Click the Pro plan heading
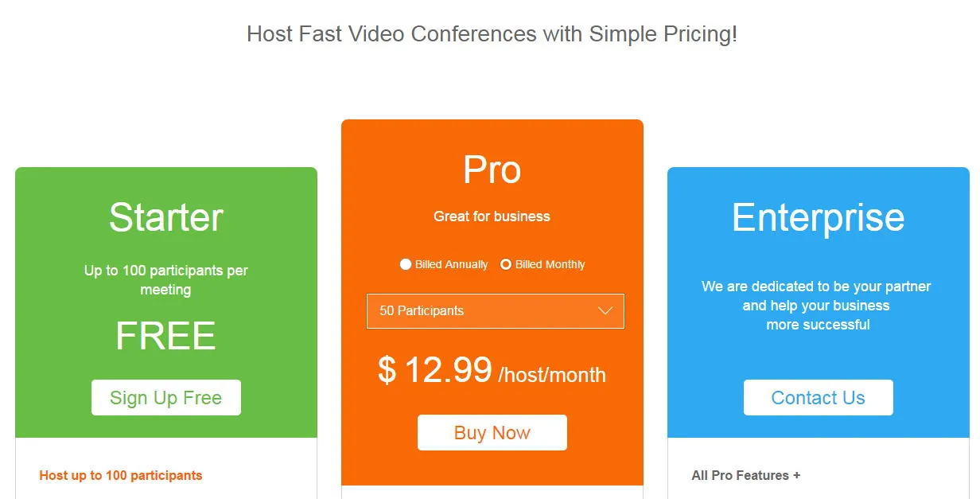The height and width of the screenshot is (499, 980). coord(492,170)
